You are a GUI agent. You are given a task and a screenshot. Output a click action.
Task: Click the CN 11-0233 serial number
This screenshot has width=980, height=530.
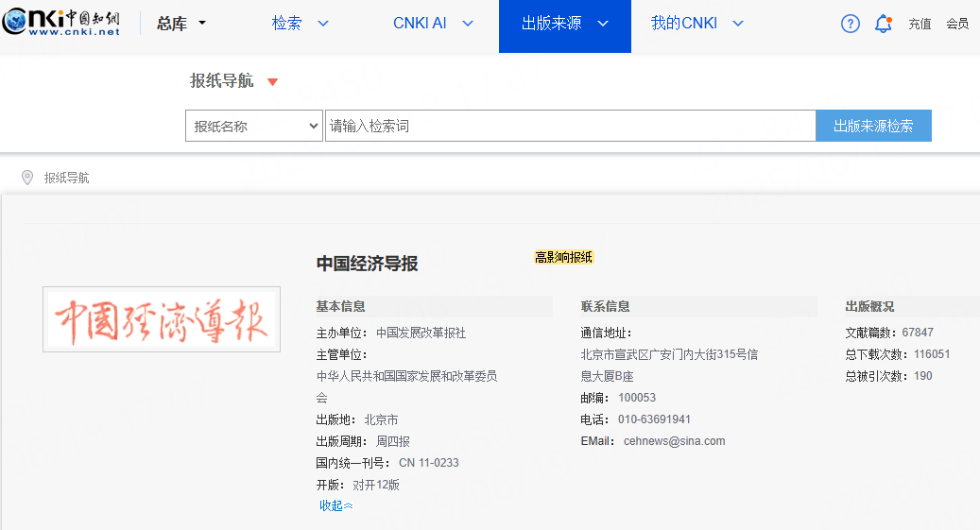429,463
